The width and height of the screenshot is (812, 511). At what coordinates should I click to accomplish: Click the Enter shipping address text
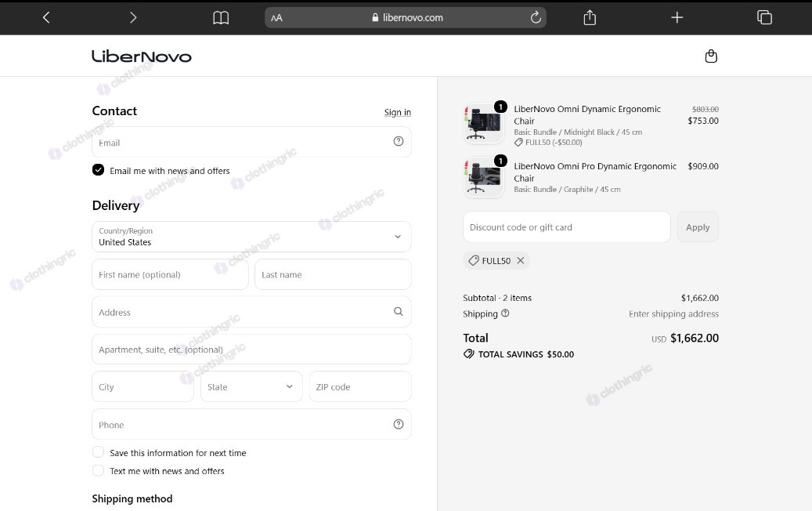673,313
